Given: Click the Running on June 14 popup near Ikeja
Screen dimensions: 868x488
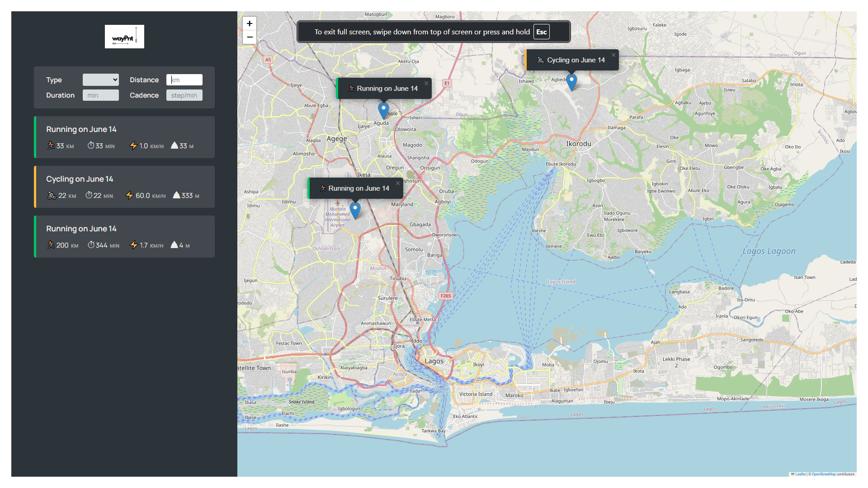Looking at the screenshot, I should click(355, 188).
